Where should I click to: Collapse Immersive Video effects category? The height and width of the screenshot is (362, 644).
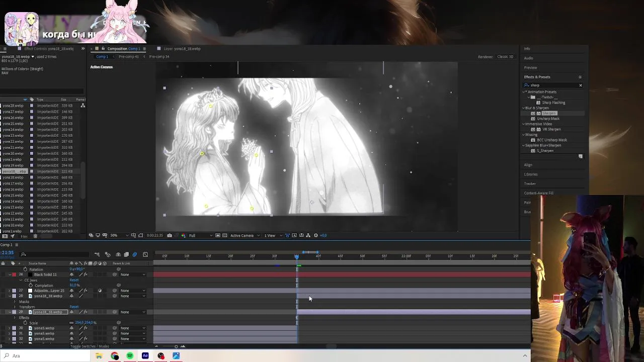point(524,124)
